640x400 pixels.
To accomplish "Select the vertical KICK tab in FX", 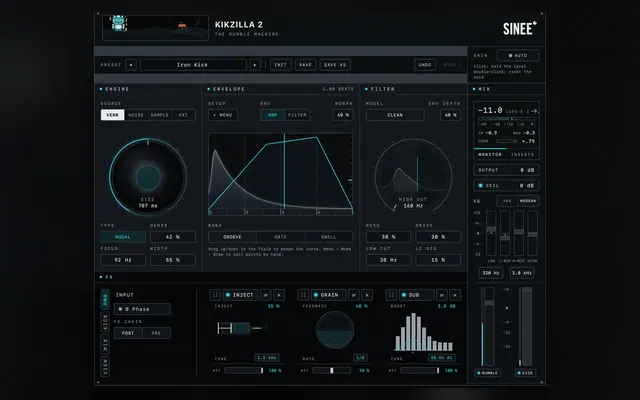I will (105, 322).
